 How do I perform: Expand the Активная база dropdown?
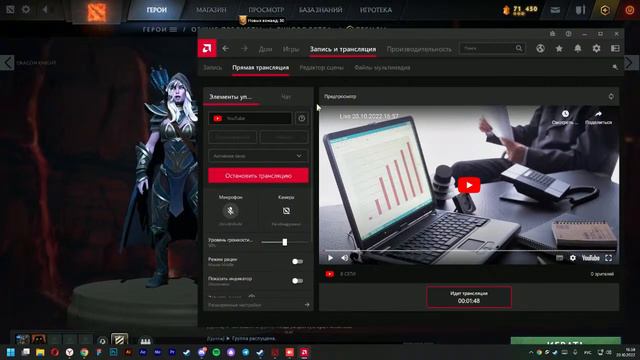[x=258, y=156]
